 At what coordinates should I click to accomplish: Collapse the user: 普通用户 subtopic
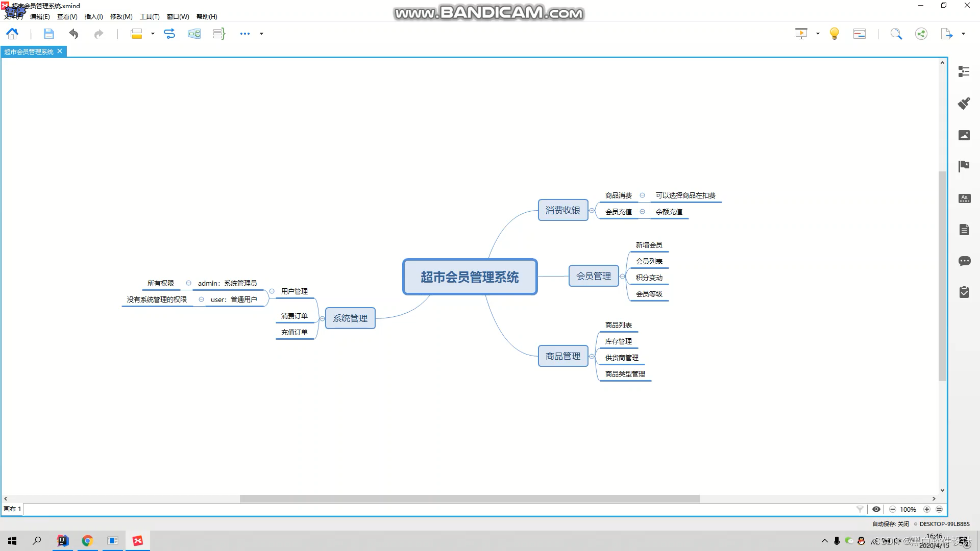pyautogui.click(x=201, y=299)
